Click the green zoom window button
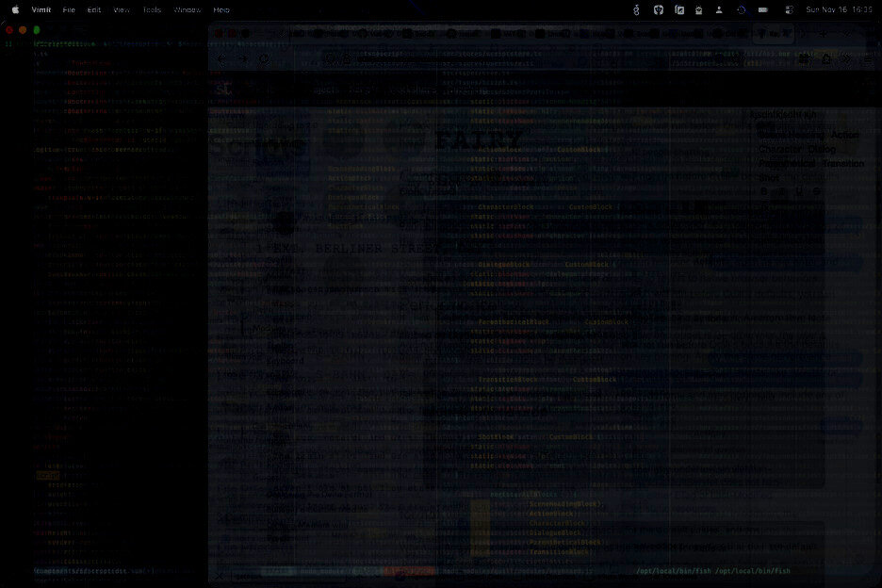Screen dimensions: 882x588 click(36, 30)
